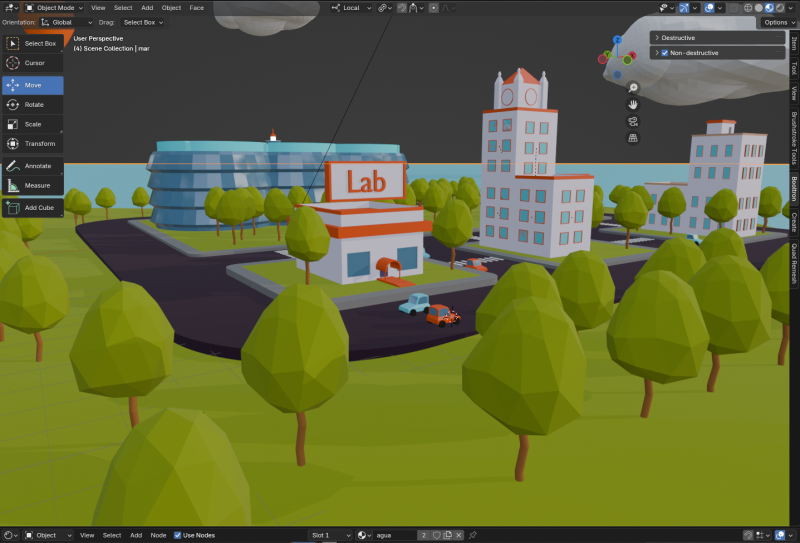
Task: Open the viewport Add menu
Action: [147, 8]
